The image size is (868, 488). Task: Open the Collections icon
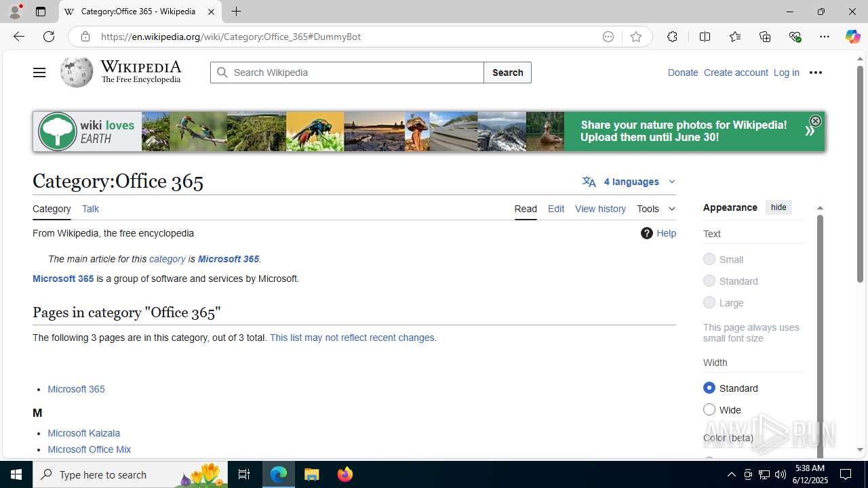click(765, 37)
